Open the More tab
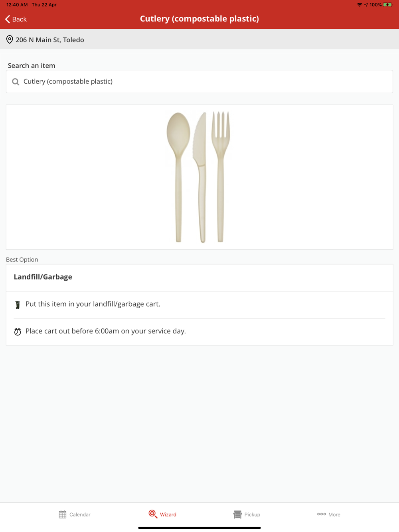Screen dimensions: 399x532 [334, 514]
